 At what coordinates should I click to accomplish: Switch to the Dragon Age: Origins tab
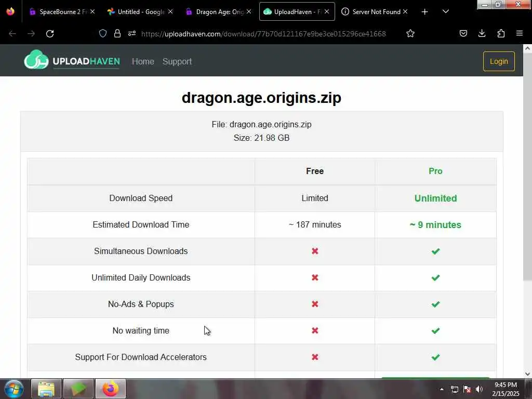[219, 11]
